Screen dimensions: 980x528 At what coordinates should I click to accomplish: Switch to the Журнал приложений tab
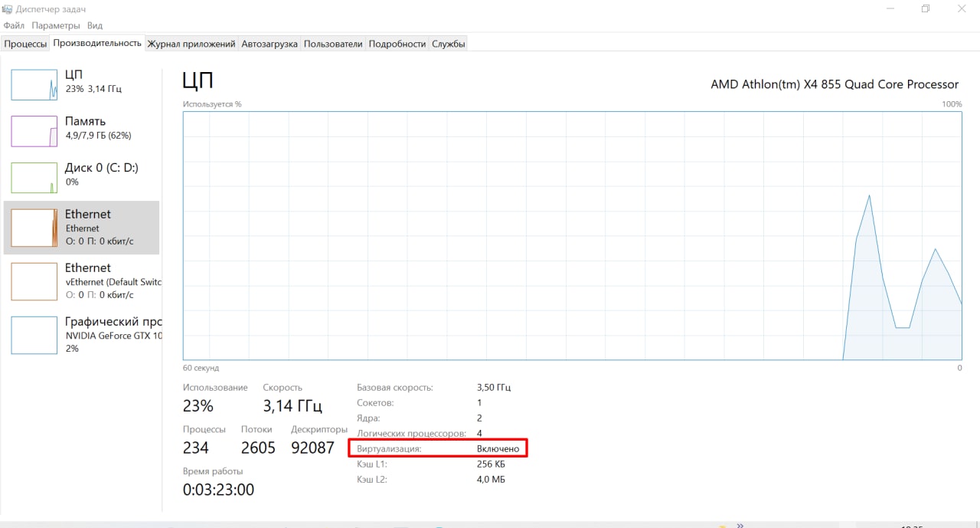[x=191, y=44]
